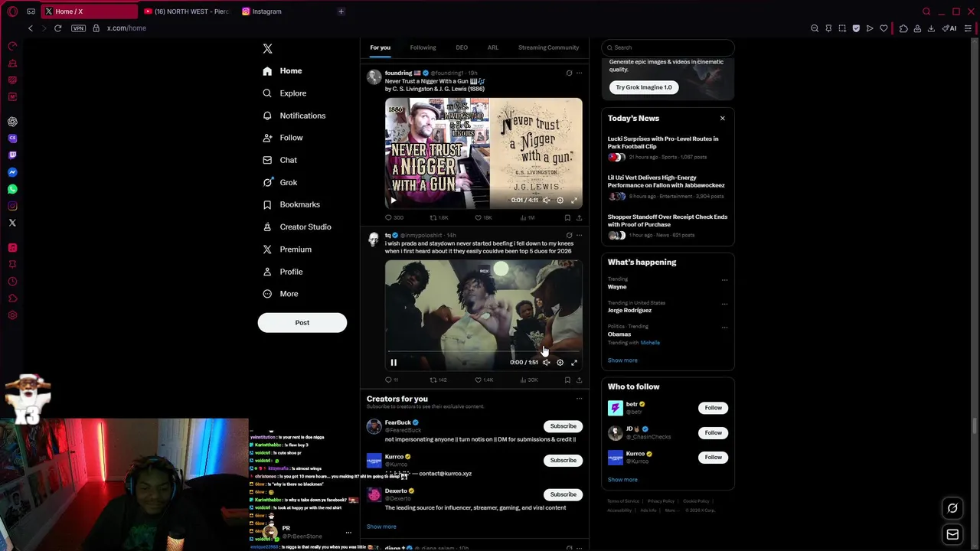This screenshot has height=551, width=980.
Task: Unmute the foundring video
Action: 546,200
